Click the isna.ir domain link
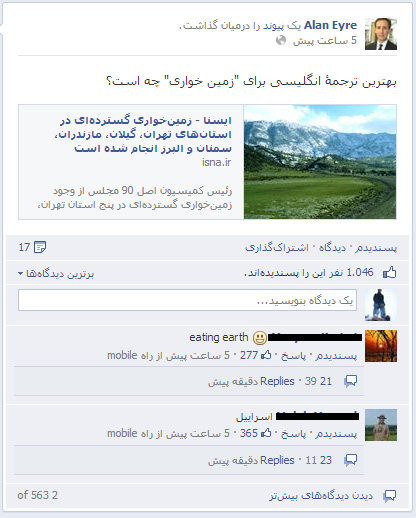Screen dimensions: 416x518 (x=217, y=162)
